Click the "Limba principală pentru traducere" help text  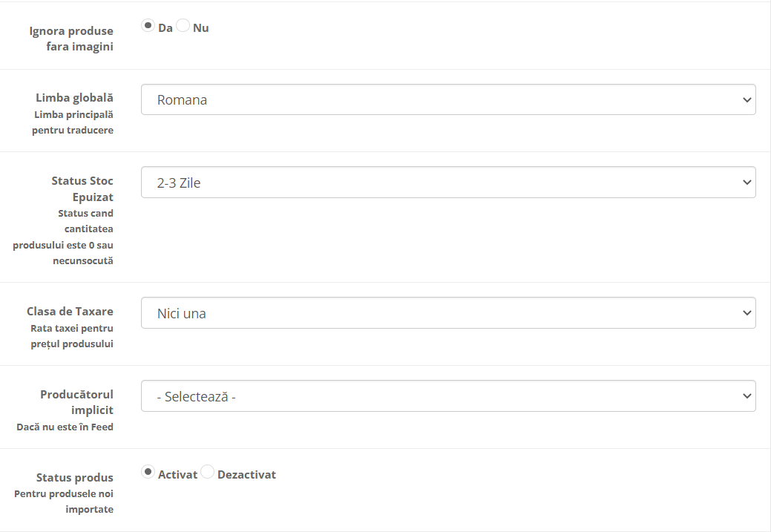coord(73,122)
